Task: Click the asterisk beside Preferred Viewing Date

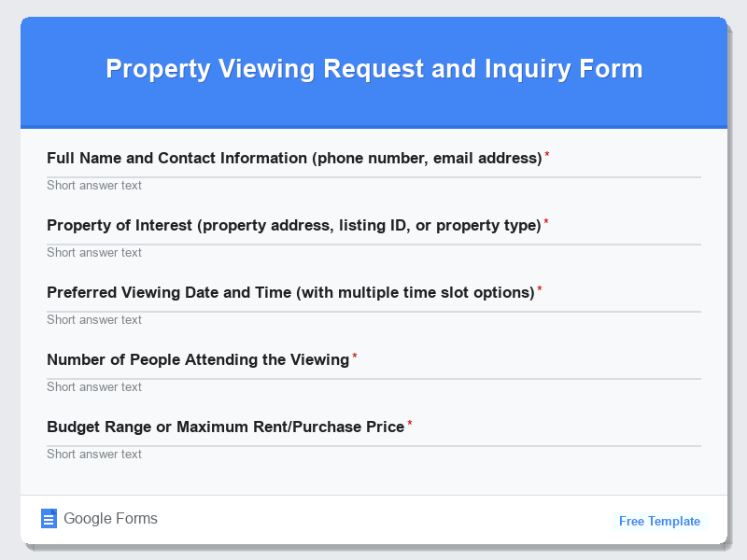Action: [x=538, y=288]
